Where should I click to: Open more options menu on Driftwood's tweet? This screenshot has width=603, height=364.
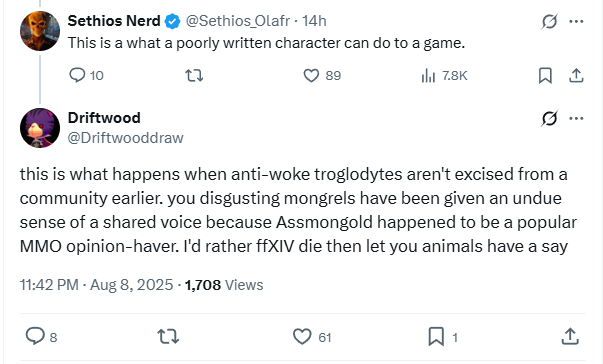(x=576, y=118)
